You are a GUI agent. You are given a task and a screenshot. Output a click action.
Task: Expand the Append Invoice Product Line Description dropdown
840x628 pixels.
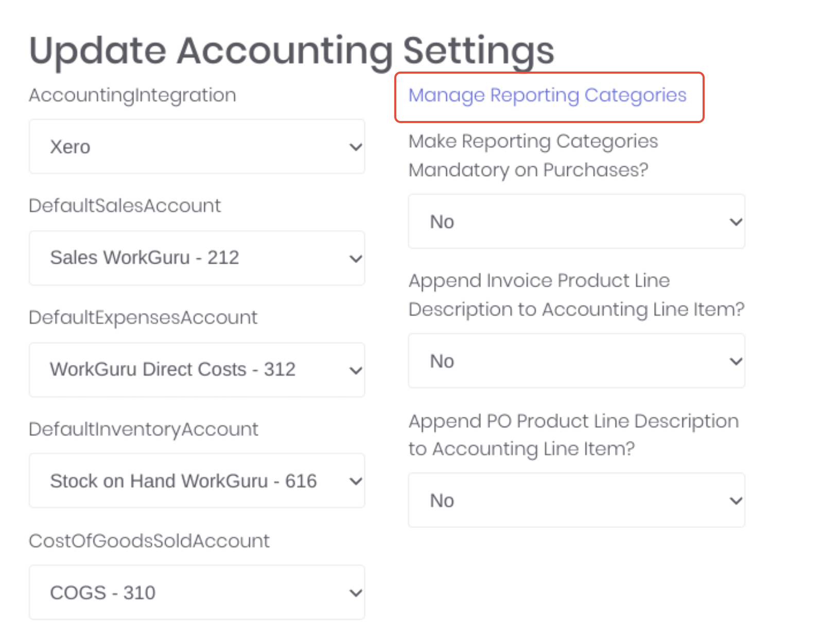pos(576,360)
